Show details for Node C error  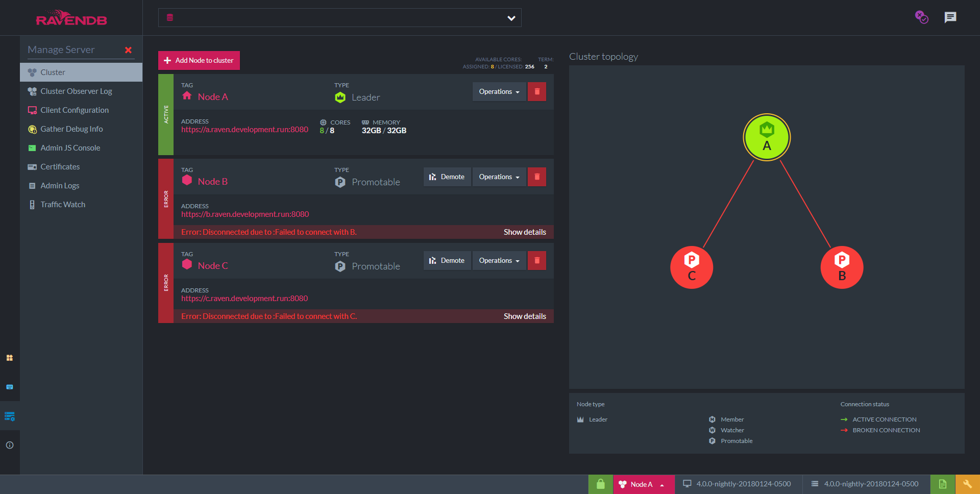click(525, 316)
